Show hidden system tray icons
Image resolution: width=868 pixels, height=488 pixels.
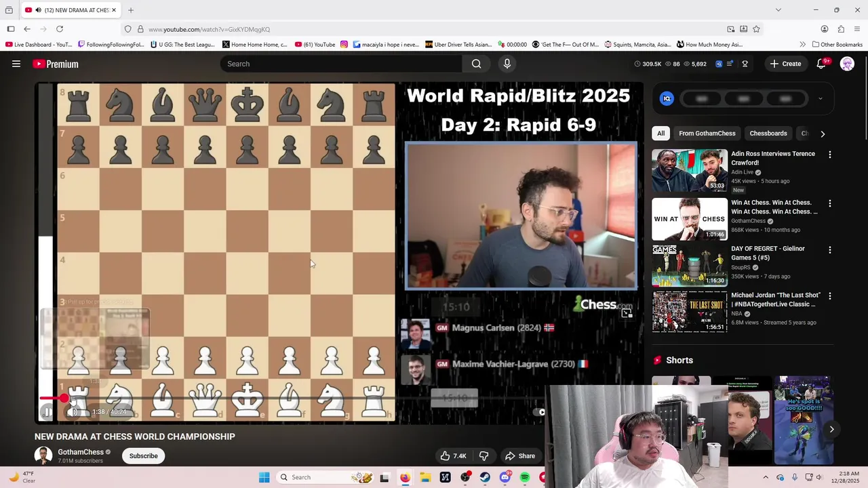766,477
